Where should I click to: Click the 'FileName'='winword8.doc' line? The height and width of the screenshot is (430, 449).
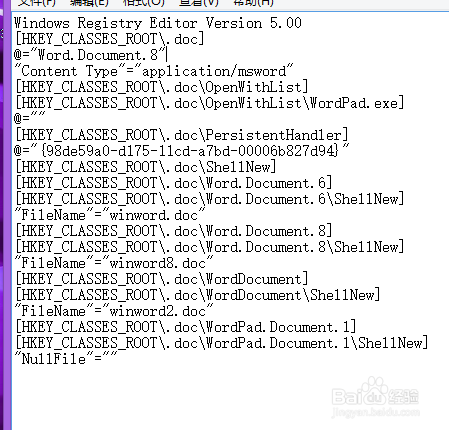tap(114, 263)
